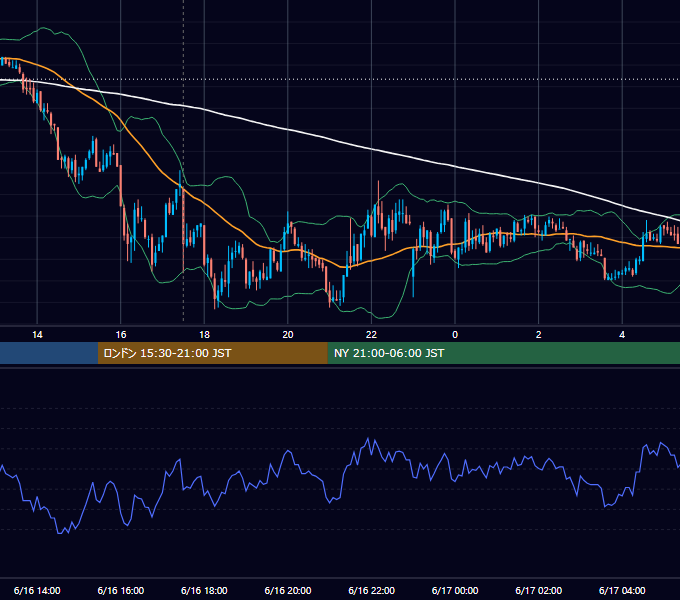680x600 pixels.
Task: Click the London 15:30-21:00 JST session bar
Action: 212,353
